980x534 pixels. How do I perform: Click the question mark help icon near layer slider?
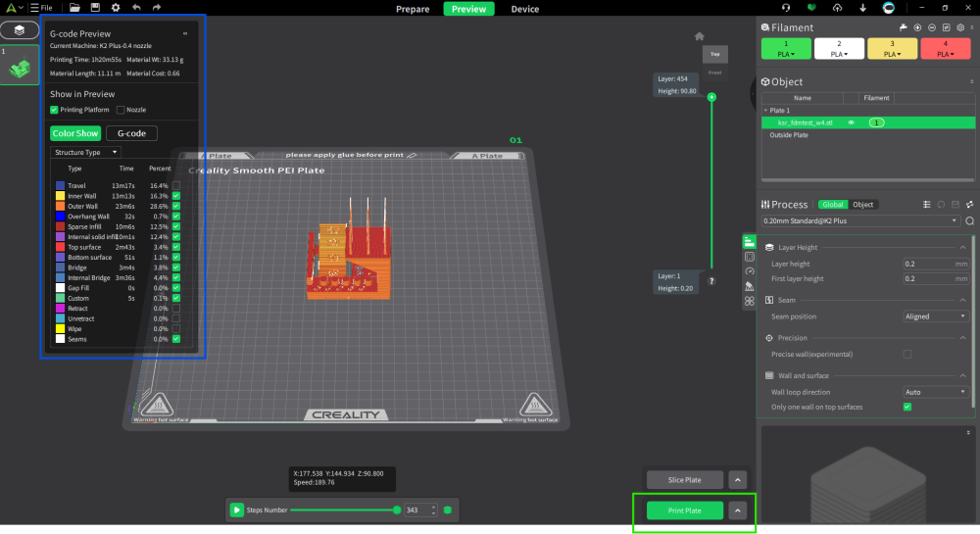711,281
